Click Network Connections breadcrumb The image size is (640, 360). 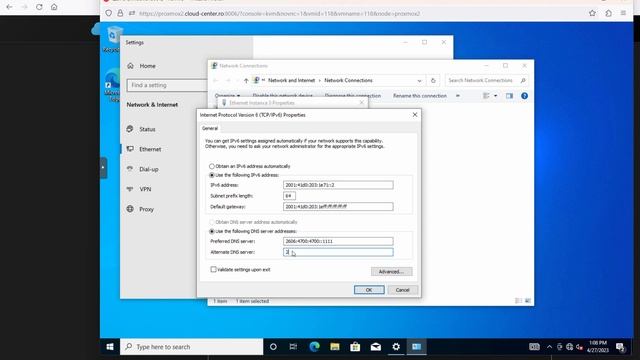(348, 80)
